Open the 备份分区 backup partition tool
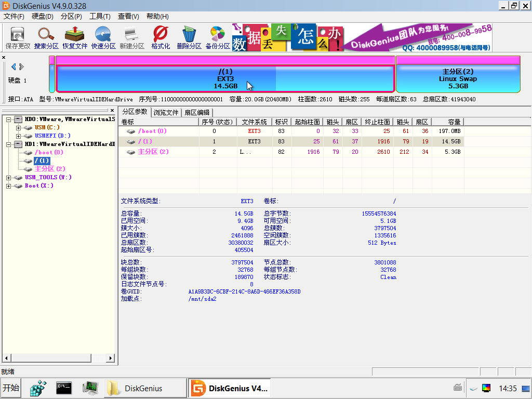 point(218,37)
